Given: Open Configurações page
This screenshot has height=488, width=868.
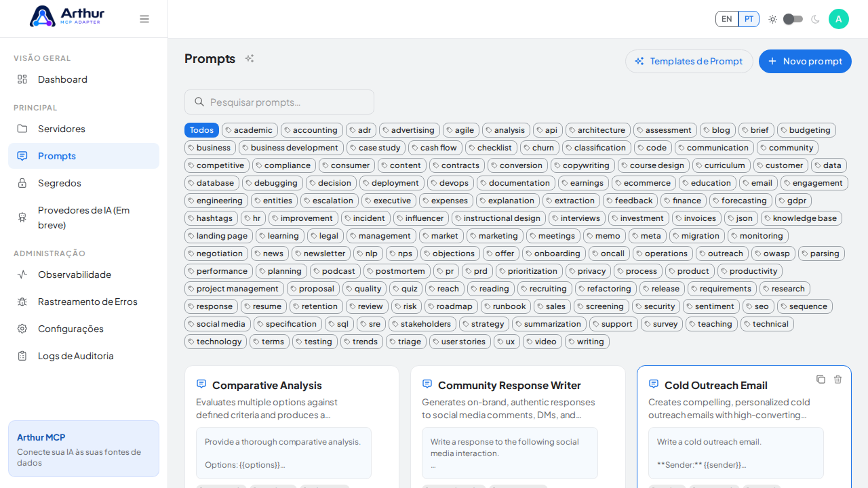Looking at the screenshot, I should 83,329.
